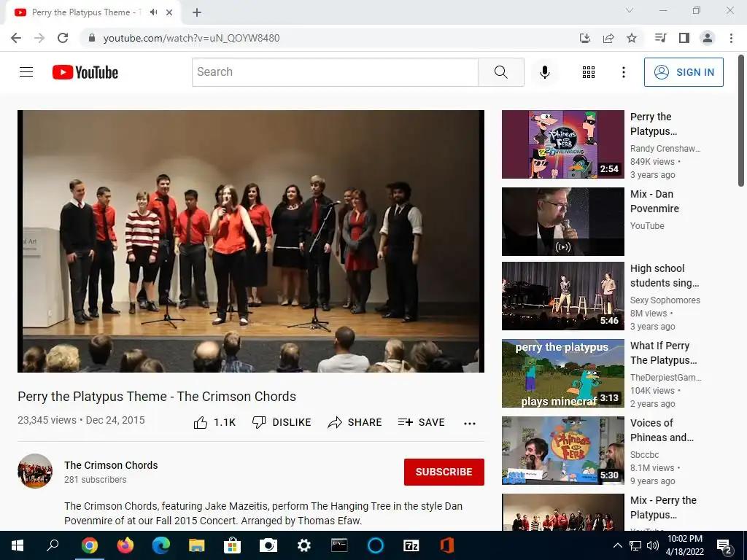
Task: Open High school students sing thumbnail
Action: 563,296
